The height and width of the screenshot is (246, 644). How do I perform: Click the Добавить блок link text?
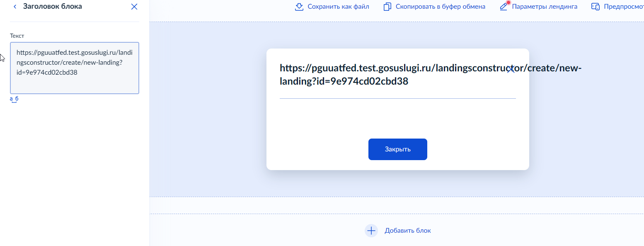(x=408, y=231)
